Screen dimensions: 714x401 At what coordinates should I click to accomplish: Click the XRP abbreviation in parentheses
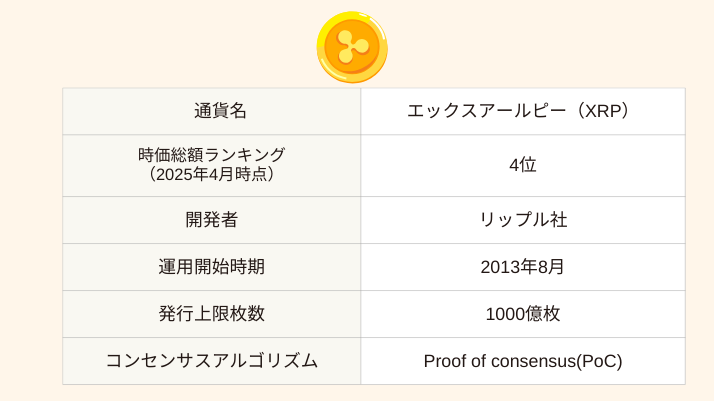pyautogui.click(x=605, y=111)
